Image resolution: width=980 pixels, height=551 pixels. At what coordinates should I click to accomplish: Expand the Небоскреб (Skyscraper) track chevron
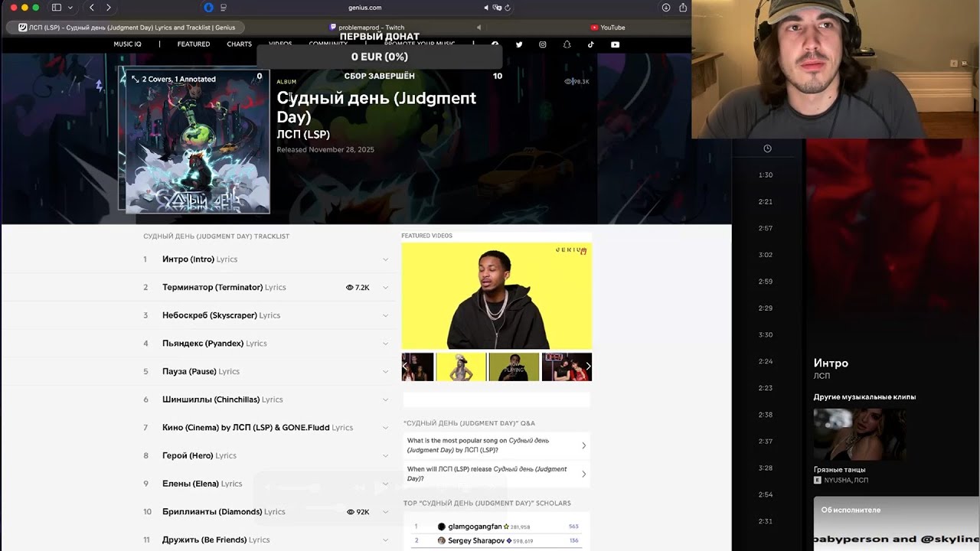(x=386, y=315)
